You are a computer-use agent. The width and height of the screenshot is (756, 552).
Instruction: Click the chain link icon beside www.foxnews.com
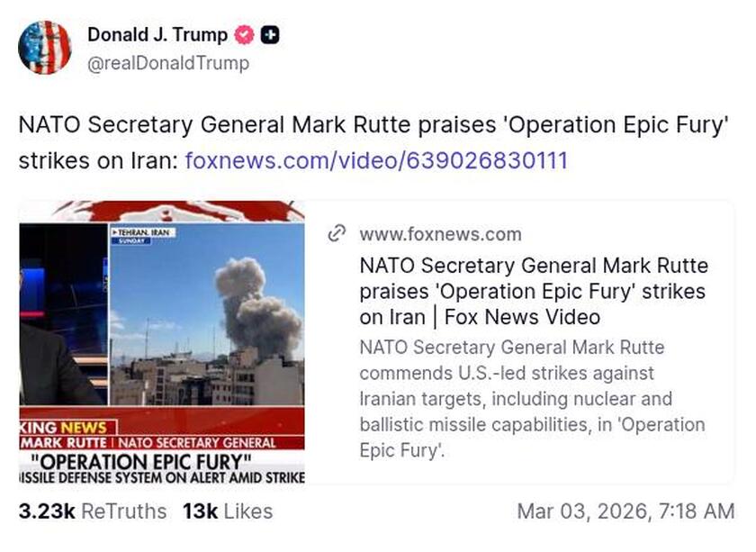[337, 233]
